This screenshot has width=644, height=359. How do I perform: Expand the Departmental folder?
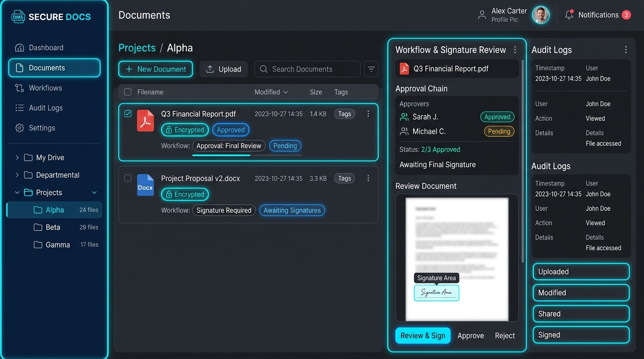[17, 175]
